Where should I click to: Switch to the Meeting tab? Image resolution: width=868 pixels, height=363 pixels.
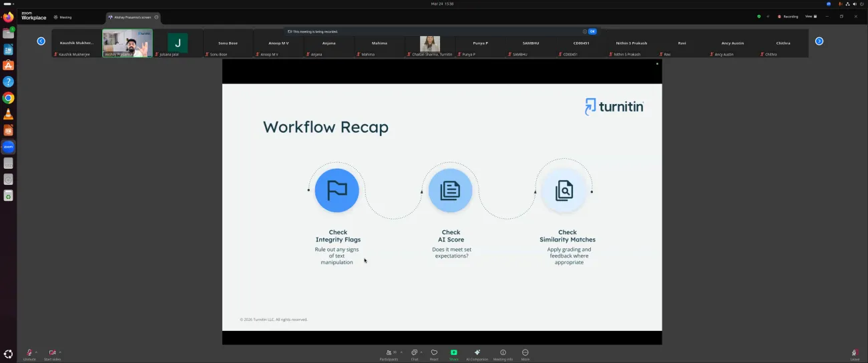pyautogui.click(x=62, y=17)
